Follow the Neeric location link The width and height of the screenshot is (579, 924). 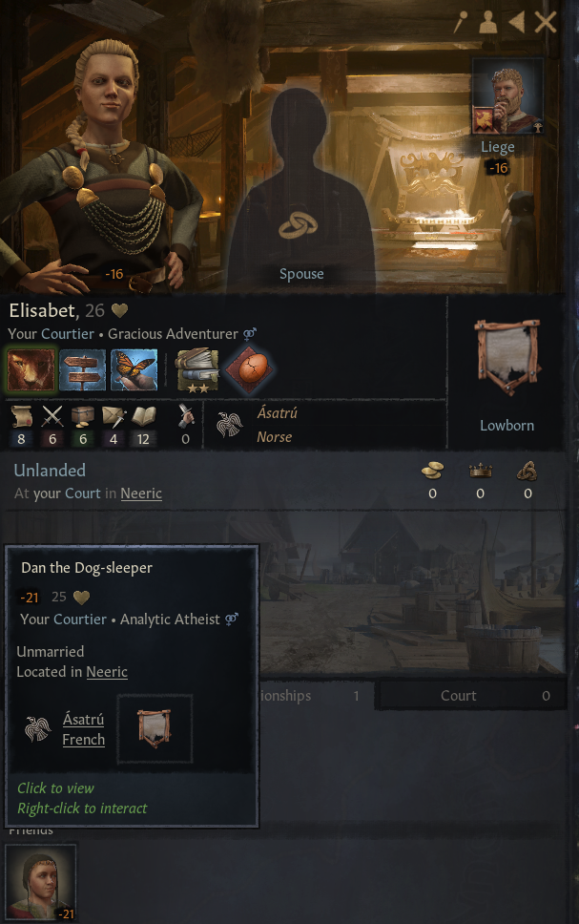click(141, 493)
